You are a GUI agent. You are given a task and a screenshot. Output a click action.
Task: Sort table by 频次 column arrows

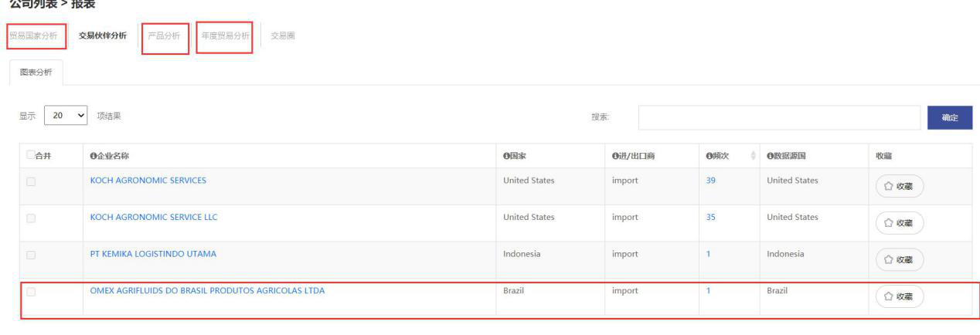pyautogui.click(x=754, y=156)
